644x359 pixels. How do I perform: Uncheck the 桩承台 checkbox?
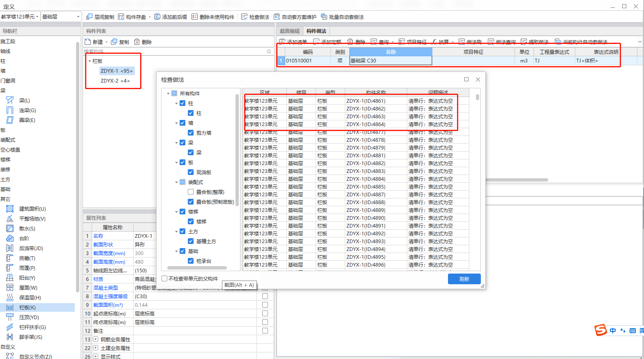pos(191,261)
